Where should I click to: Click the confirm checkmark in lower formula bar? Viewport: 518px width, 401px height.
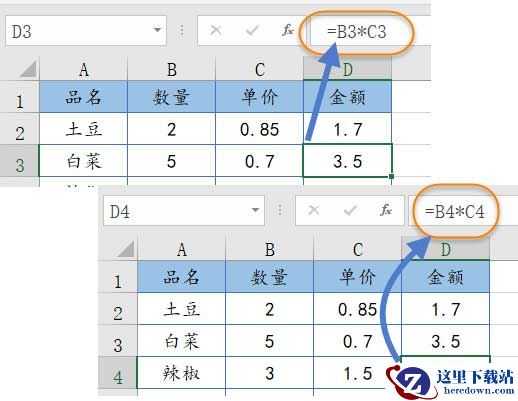pos(350,210)
